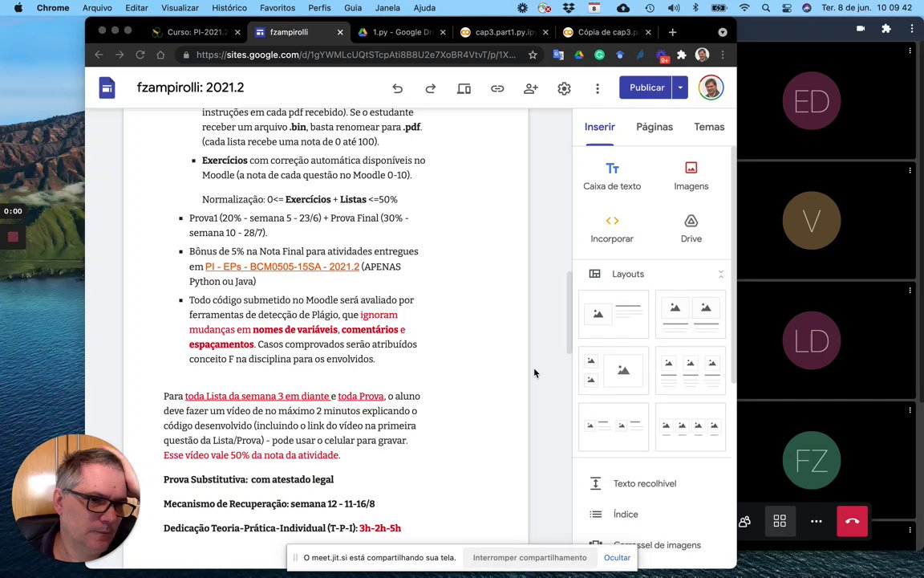
Task: Insert a text box (Caixa de texto)
Action: click(612, 176)
